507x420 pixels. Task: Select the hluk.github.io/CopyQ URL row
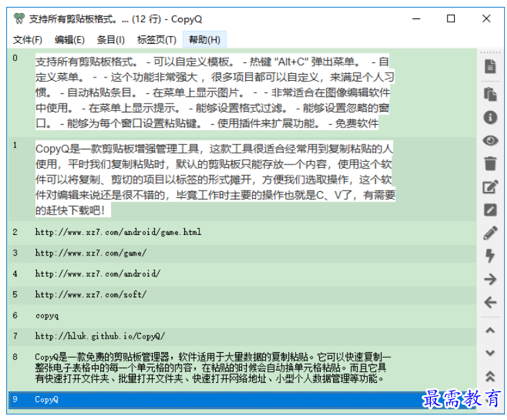[242, 336]
